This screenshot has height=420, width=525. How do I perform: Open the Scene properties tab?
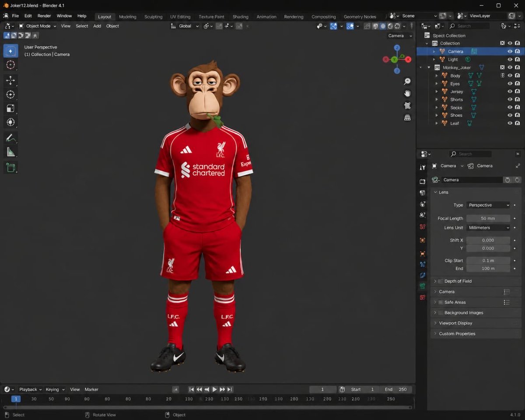point(423,215)
